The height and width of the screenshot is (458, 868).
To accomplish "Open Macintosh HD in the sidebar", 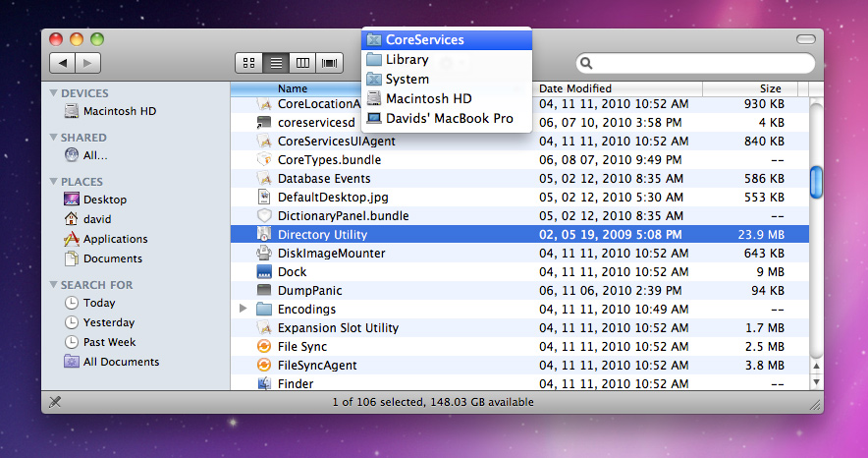I will [x=119, y=112].
